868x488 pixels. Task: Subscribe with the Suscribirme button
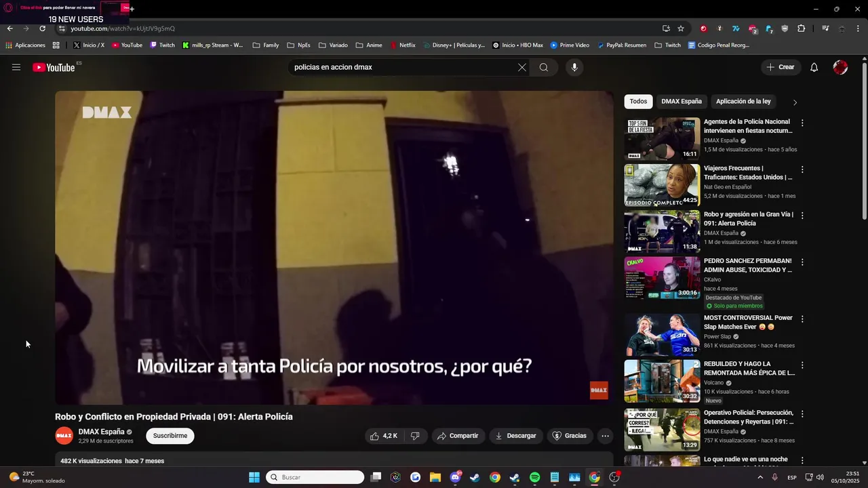click(x=170, y=436)
